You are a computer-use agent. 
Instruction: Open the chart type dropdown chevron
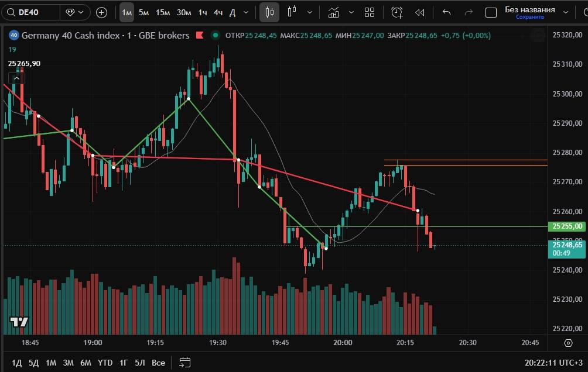pyautogui.click(x=310, y=12)
